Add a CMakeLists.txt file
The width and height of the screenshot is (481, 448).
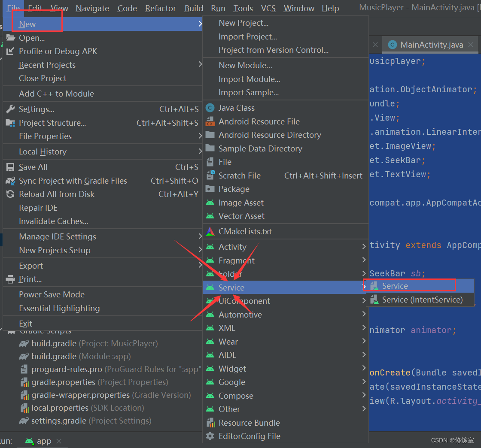(248, 231)
